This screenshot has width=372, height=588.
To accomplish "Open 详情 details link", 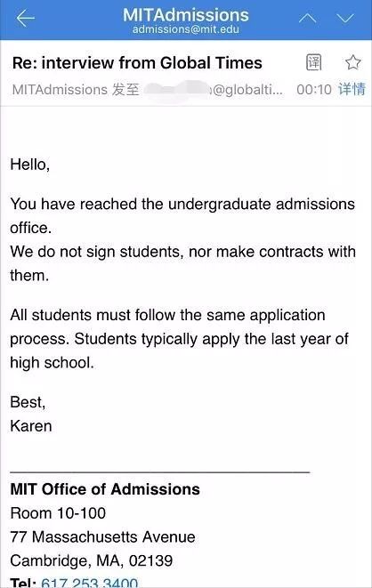I will click(352, 89).
